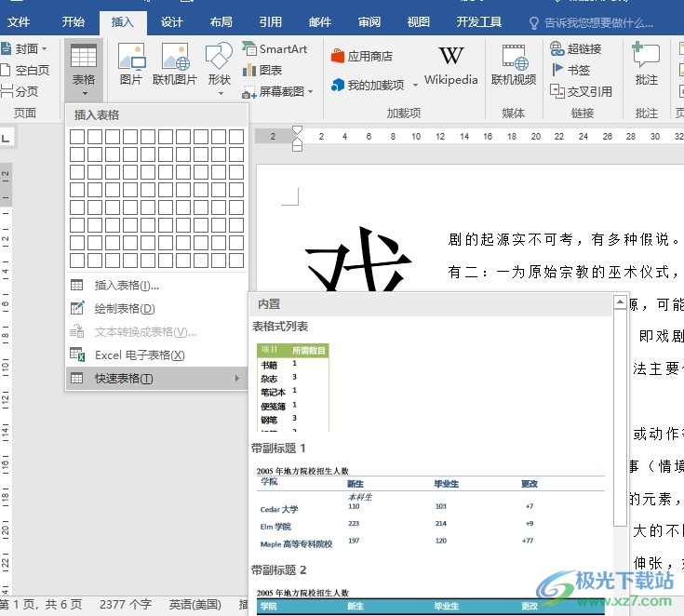684x616 pixels.
Task: Select 绘制表格(D) draw table option
Action: click(156, 309)
